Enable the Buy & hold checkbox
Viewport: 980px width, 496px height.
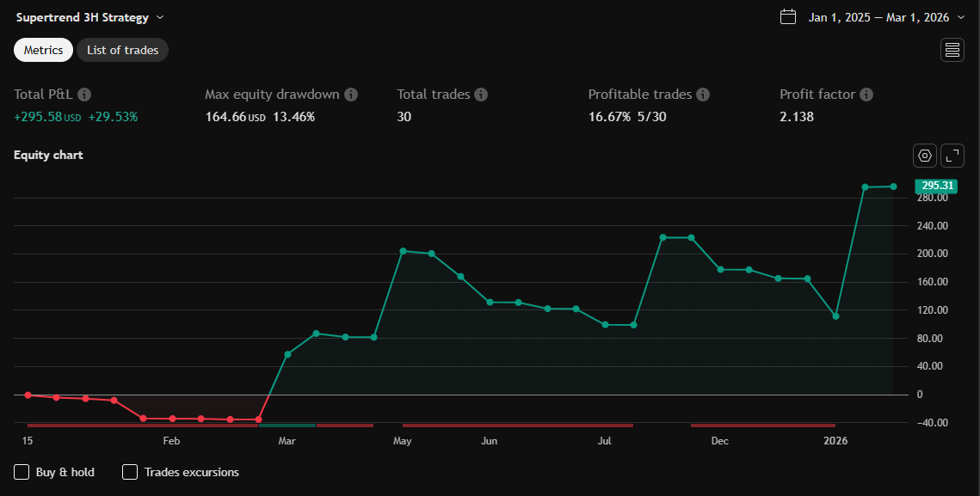pyautogui.click(x=22, y=472)
